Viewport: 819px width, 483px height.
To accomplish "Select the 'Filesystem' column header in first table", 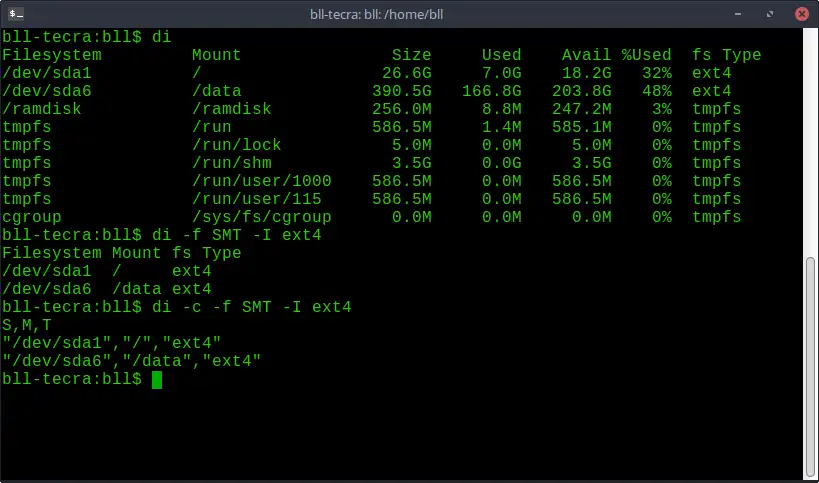I will [52, 55].
